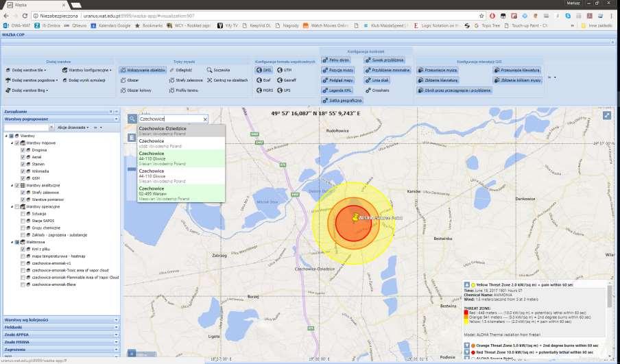The height and width of the screenshot is (364, 620).
Task: Click the map zoom slider handle
Action: pyautogui.click(x=132, y=169)
